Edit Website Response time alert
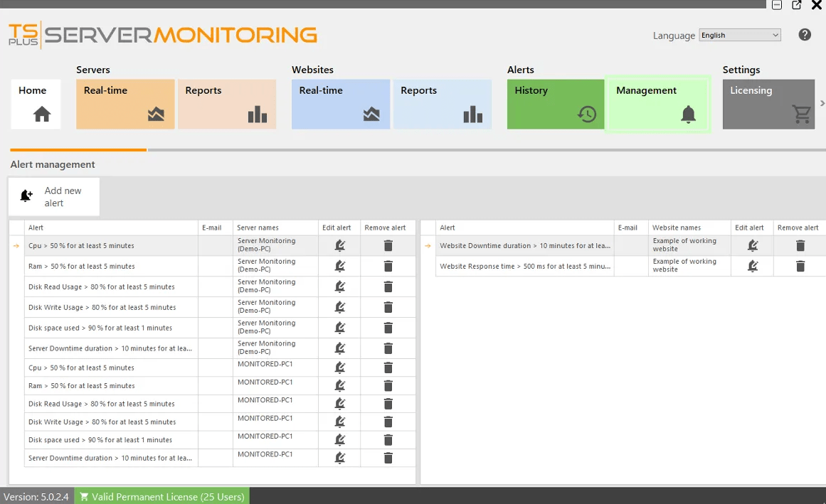This screenshot has width=826, height=504. pyautogui.click(x=753, y=266)
